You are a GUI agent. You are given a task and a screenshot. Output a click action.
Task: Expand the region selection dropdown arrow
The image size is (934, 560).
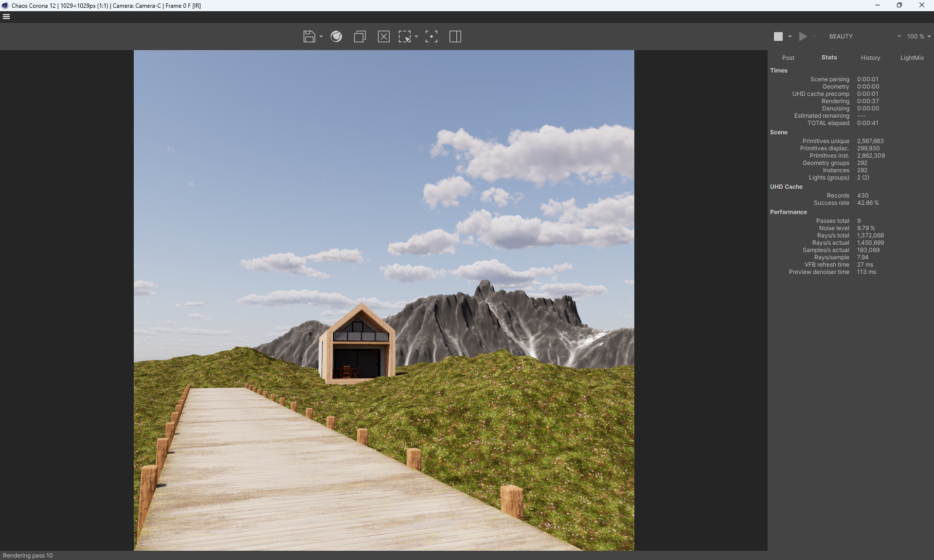tap(416, 36)
